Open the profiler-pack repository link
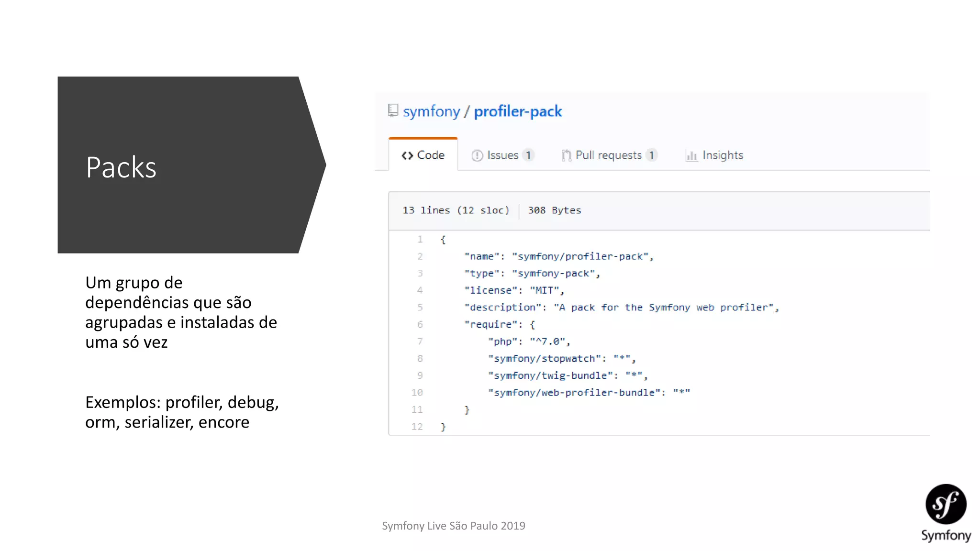Viewport: 980px width, 551px height. (518, 111)
